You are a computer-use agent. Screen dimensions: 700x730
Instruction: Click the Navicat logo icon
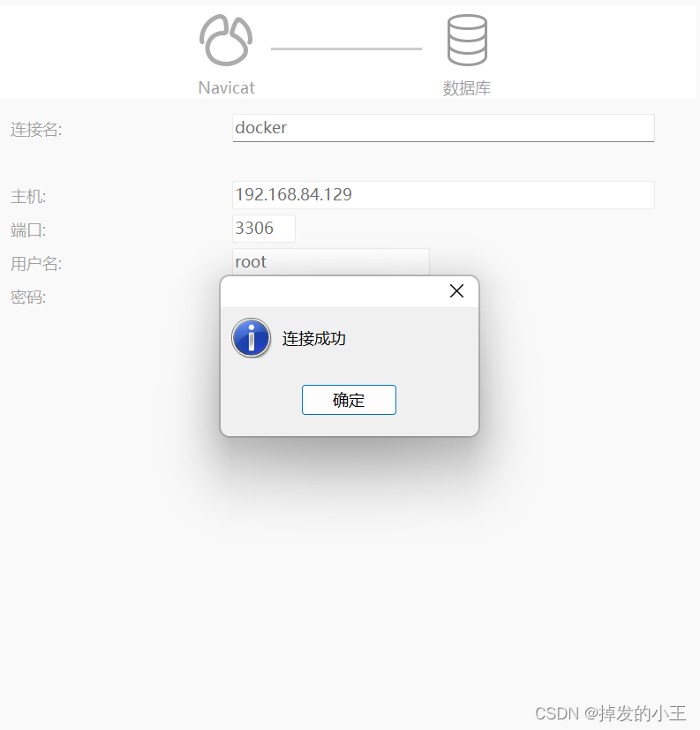pyautogui.click(x=226, y=40)
